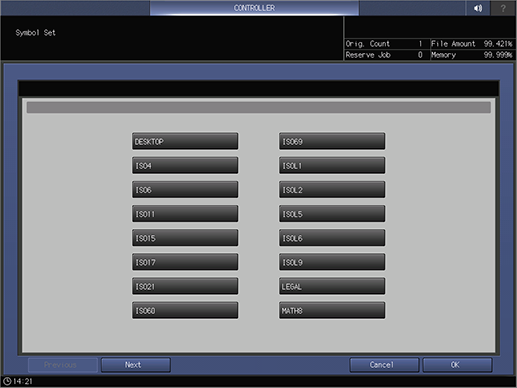Click the Memory 99.999% readout
The image size is (517, 388).
pos(472,55)
